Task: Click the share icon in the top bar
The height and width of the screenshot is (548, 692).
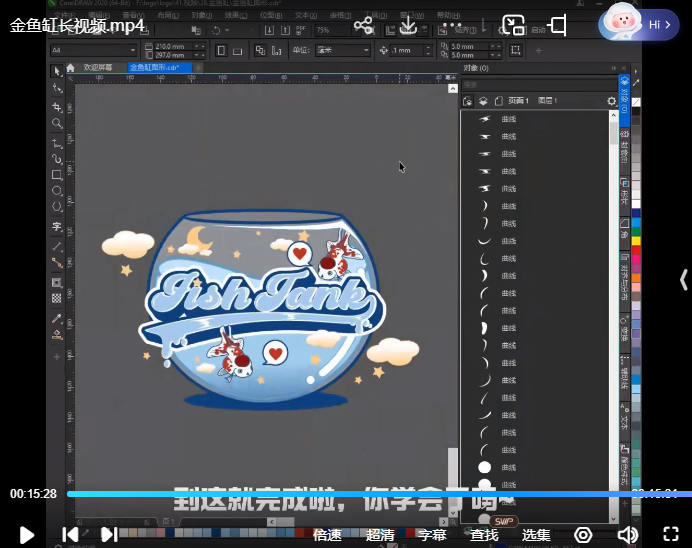Action: tap(363, 25)
